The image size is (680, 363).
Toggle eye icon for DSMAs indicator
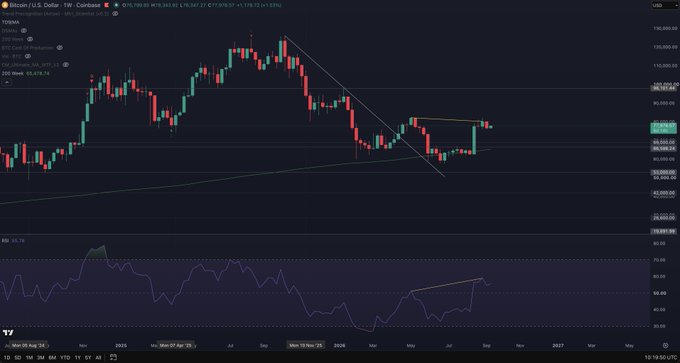pos(24,30)
